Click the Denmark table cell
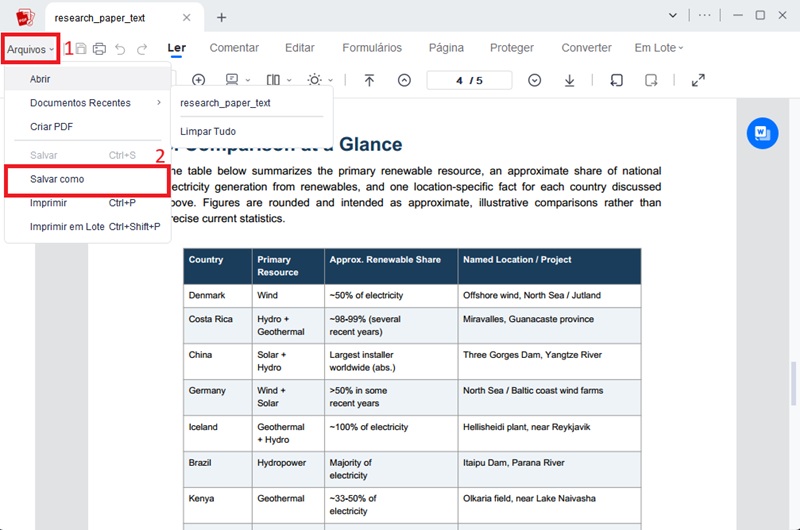The width and height of the screenshot is (800, 530). point(218,295)
